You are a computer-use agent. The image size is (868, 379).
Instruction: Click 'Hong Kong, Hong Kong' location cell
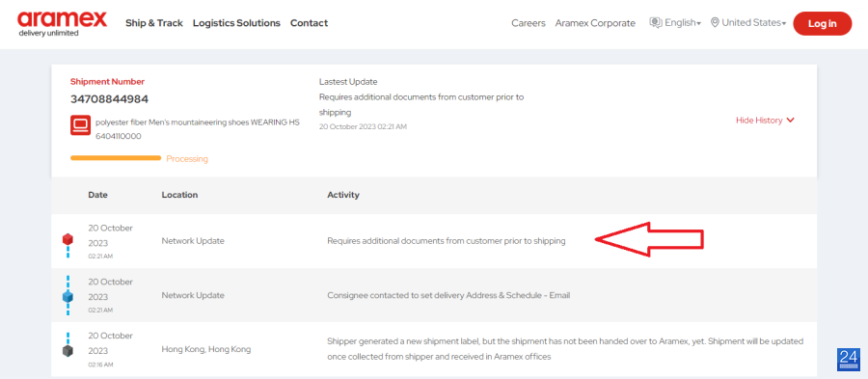click(x=206, y=350)
